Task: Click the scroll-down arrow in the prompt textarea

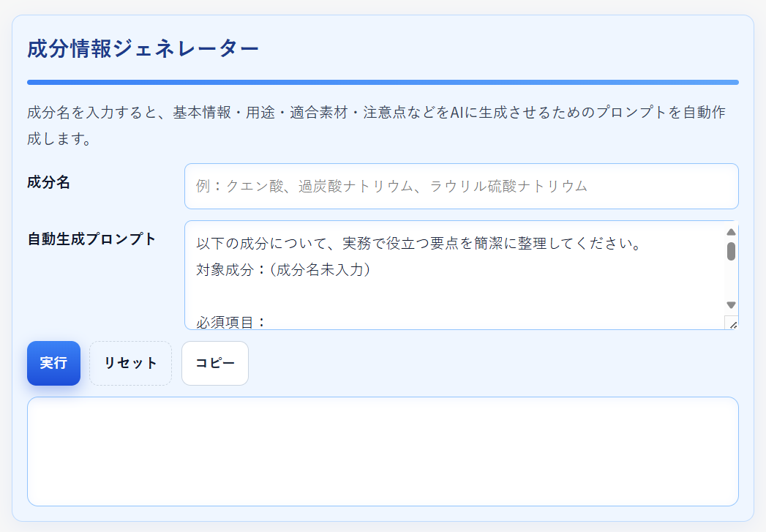Action: [x=731, y=304]
